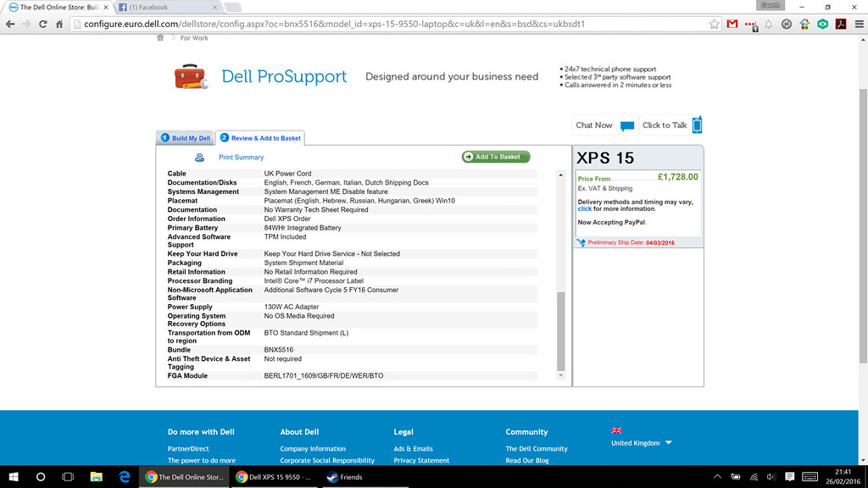
Task: Click the XPS 15 heading
Action: pos(605,158)
